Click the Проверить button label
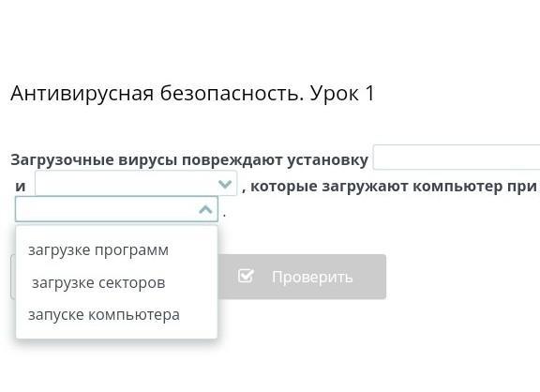 tap(312, 277)
